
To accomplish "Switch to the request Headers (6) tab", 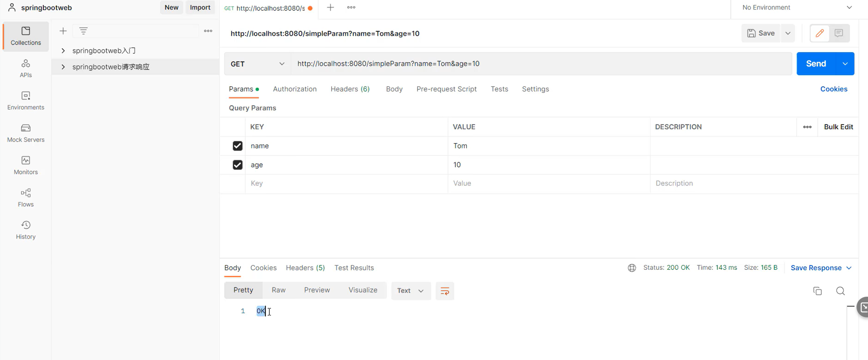I will (x=350, y=89).
